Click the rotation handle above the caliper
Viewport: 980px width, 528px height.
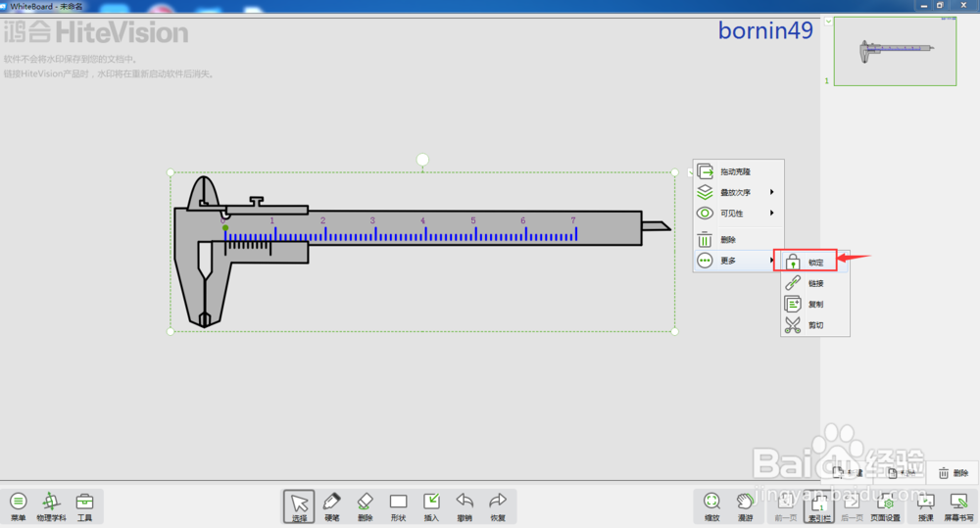[422, 160]
